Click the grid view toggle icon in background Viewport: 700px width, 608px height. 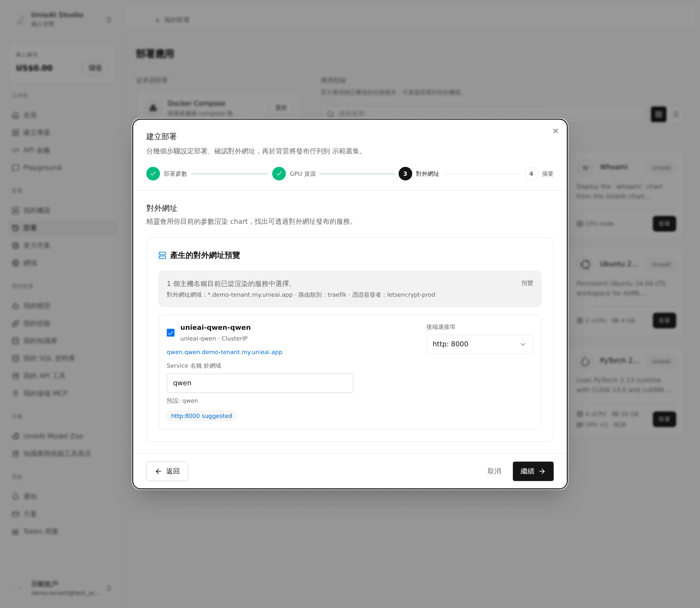[658, 114]
